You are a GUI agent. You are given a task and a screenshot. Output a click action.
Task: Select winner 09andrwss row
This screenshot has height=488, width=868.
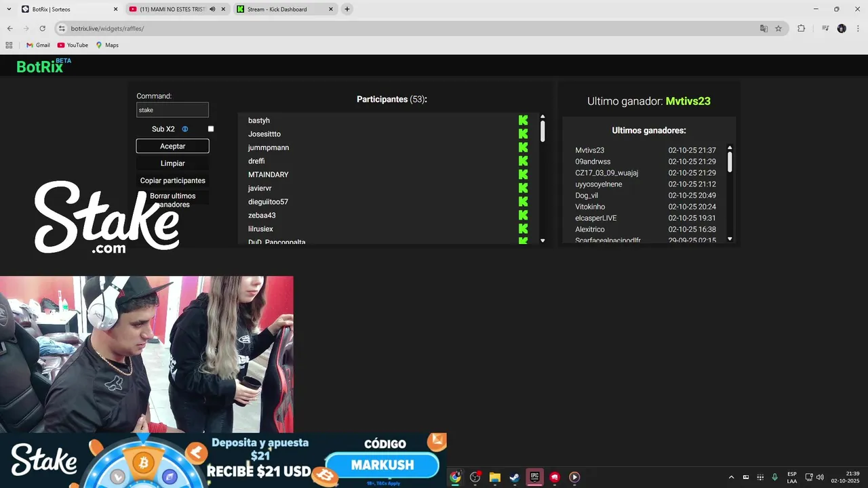coord(646,161)
